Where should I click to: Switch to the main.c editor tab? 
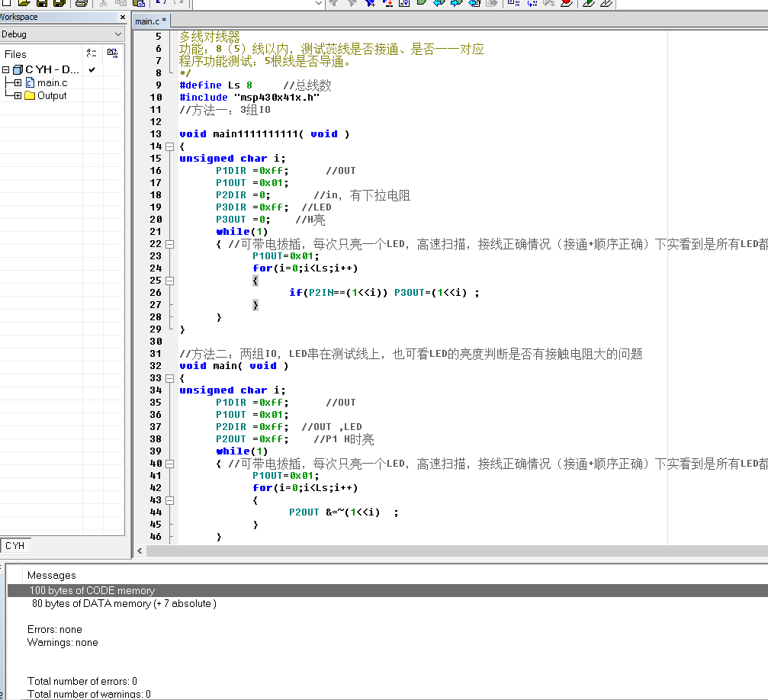coord(151,21)
